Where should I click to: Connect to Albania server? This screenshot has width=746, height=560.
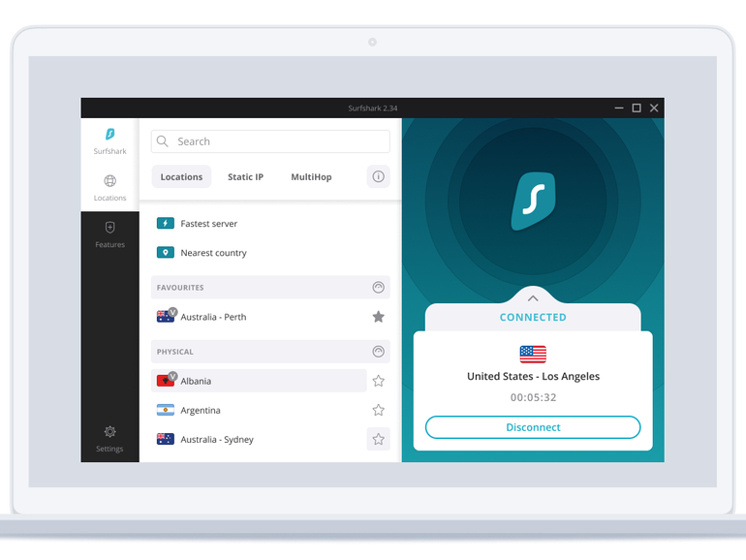click(x=259, y=381)
